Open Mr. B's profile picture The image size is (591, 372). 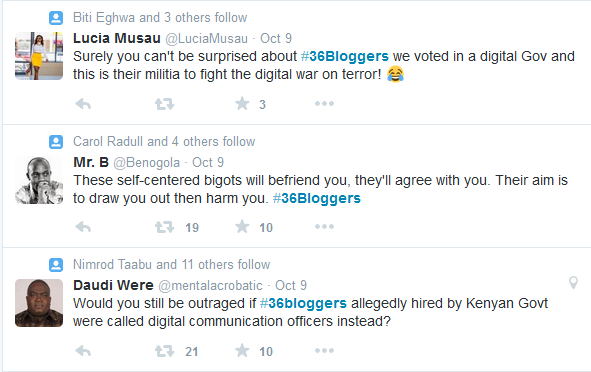point(39,180)
